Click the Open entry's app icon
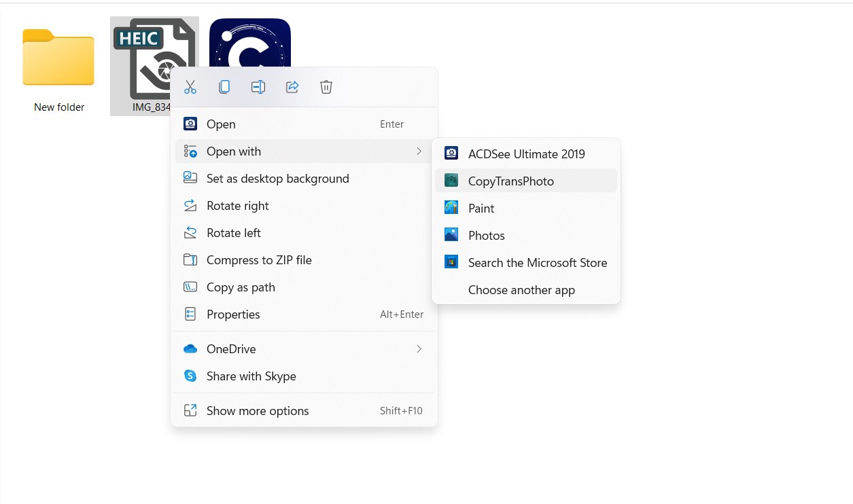The width and height of the screenshot is (853, 504). (x=190, y=124)
